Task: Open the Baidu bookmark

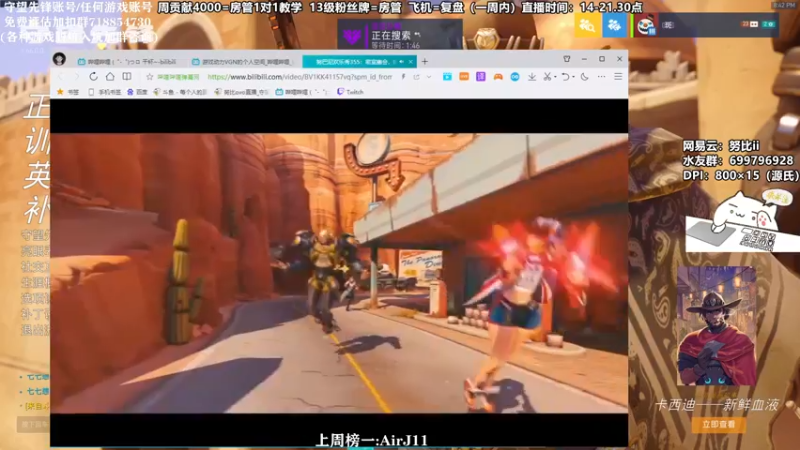Action: pos(137,92)
